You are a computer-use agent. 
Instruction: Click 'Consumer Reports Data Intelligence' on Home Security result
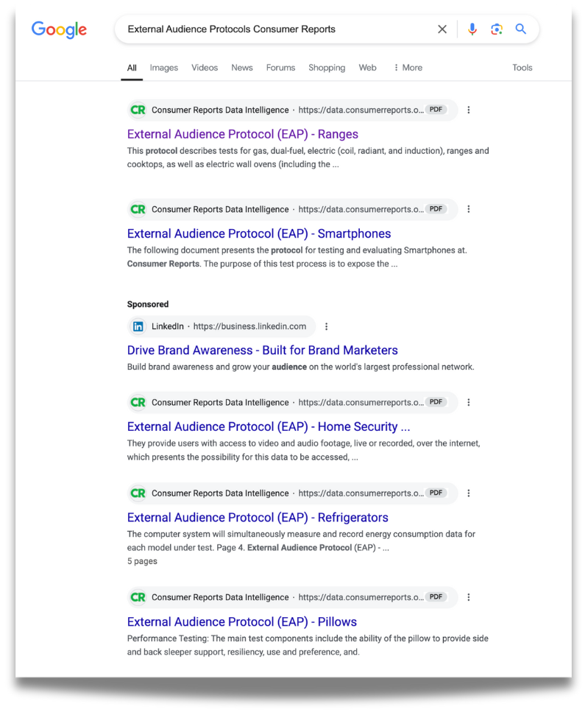point(220,402)
